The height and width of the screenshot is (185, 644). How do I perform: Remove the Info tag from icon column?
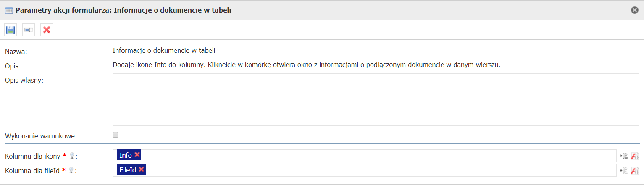(137, 155)
